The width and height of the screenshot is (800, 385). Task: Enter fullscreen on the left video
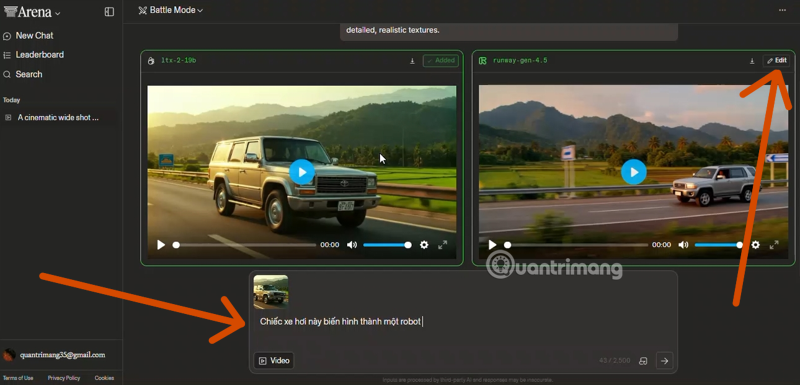click(442, 245)
